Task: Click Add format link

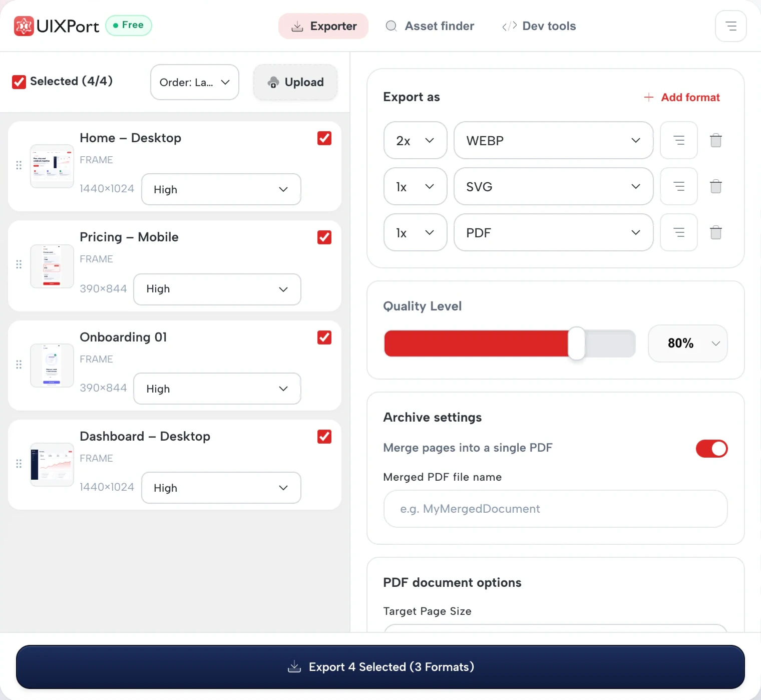Action: tap(682, 97)
